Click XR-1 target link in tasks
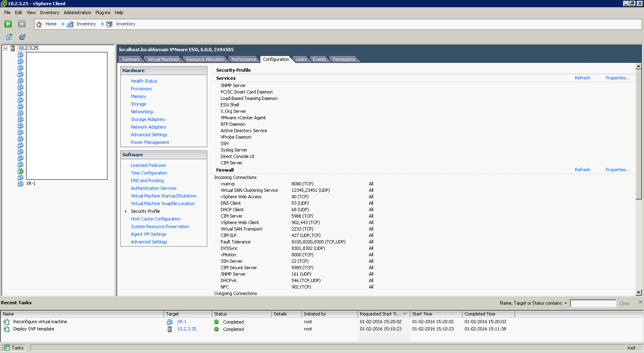The height and width of the screenshot is (353, 644). (182, 322)
